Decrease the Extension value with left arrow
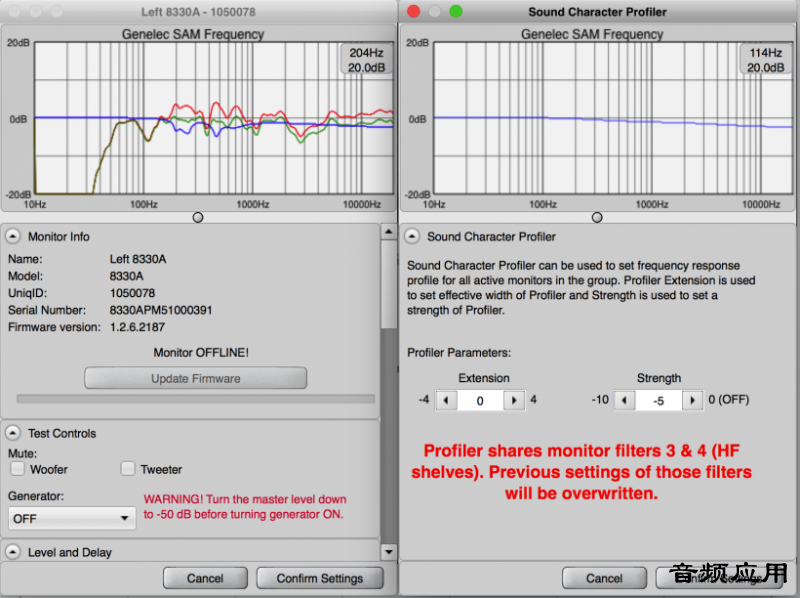 446,401
